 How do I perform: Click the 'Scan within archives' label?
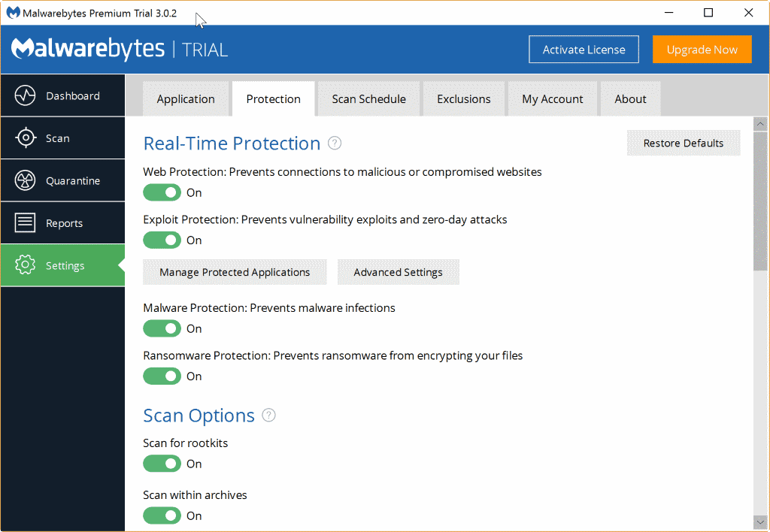coord(195,494)
